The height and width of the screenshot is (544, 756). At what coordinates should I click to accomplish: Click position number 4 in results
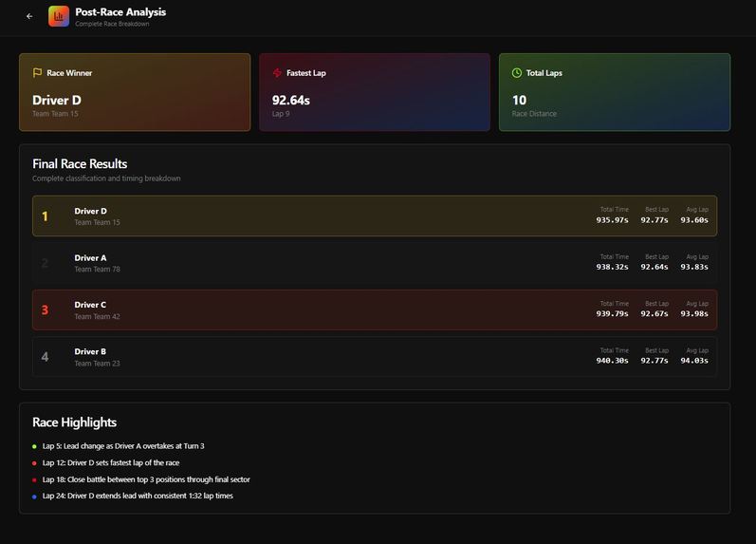[x=45, y=357]
